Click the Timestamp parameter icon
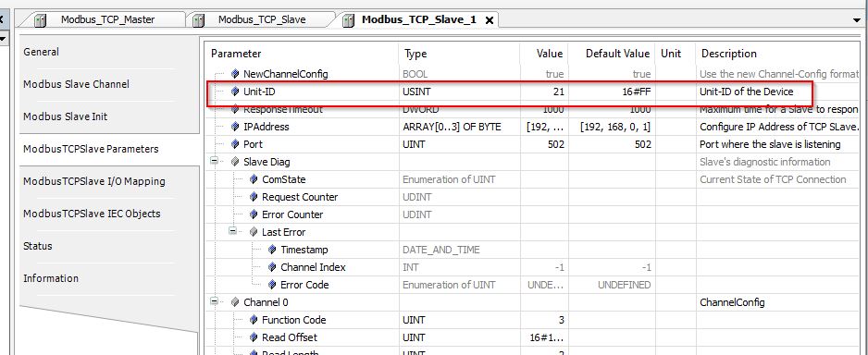This screenshot has height=355, width=868. (x=272, y=250)
